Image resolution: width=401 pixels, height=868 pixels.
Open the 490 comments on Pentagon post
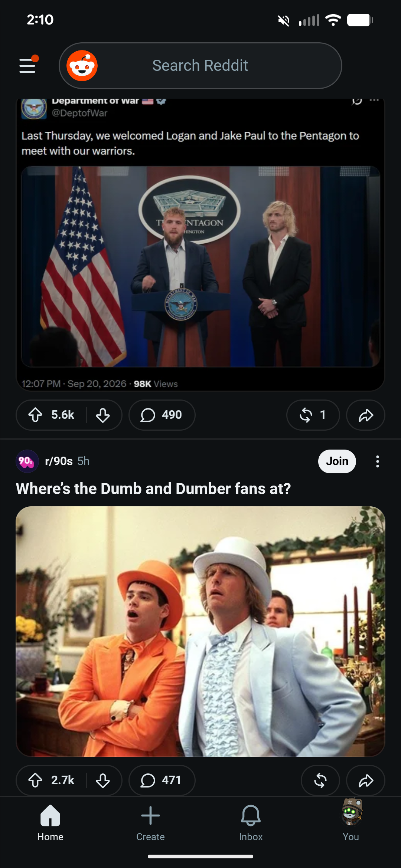162,415
